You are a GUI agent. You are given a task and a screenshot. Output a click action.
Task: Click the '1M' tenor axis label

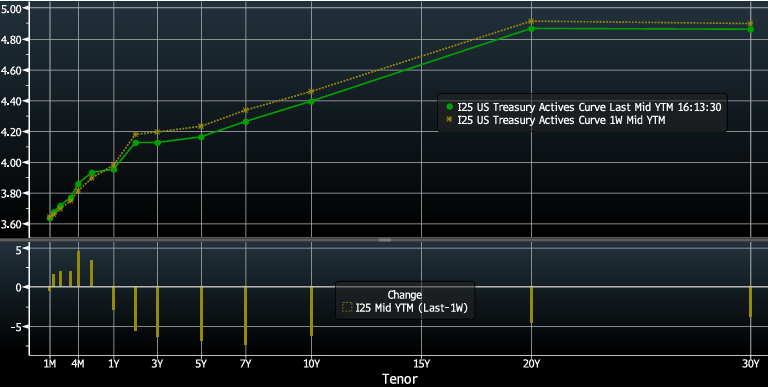point(49,364)
